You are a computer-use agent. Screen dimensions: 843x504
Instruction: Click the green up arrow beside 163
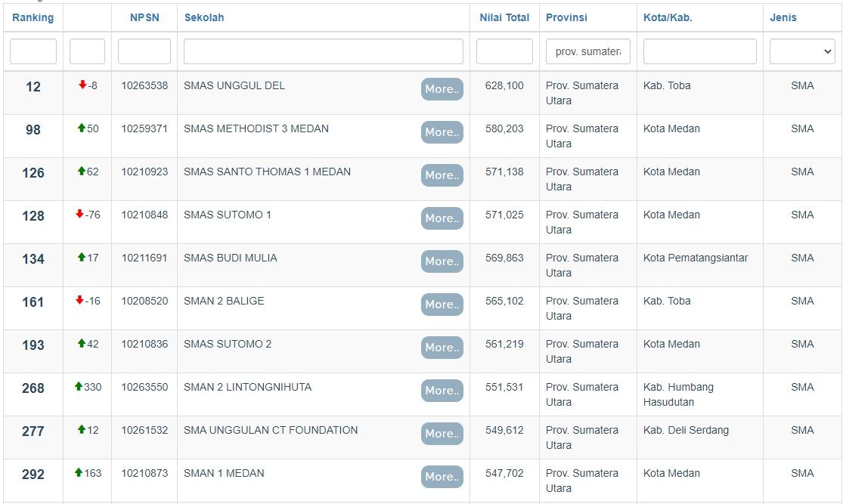tap(79, 472)
